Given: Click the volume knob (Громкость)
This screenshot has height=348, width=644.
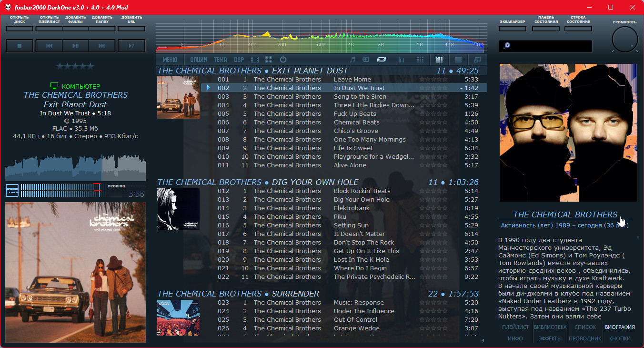Looking at the screenshot, I should 624,39.
